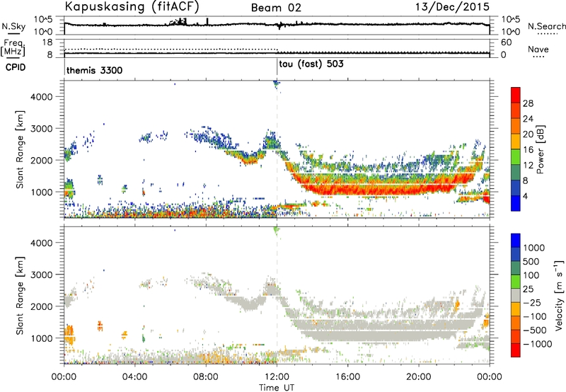
Task: Click the '20:00' time axis tick label
Action: point(419,377)
